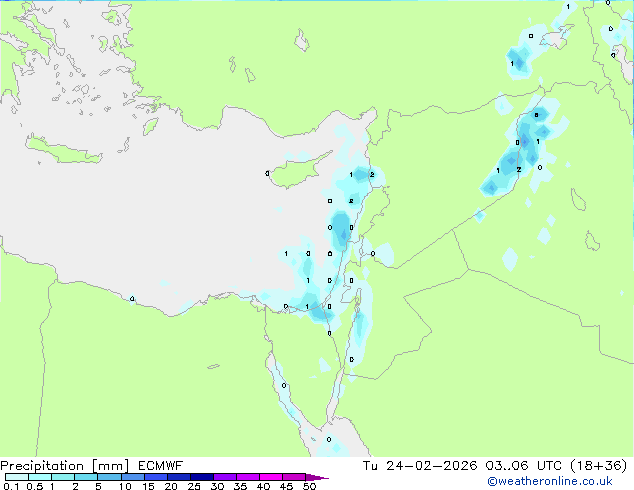This screenshot has height=490, width=634.
Task: Click the '15' legend label
Action: click(148, 486)
